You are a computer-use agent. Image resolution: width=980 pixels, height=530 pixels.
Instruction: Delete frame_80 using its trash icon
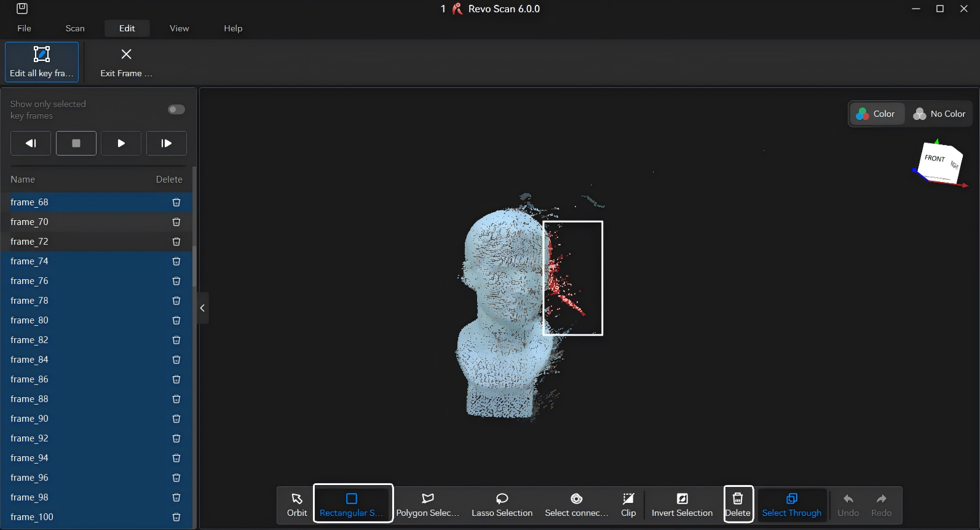click(x=176, y=320)
